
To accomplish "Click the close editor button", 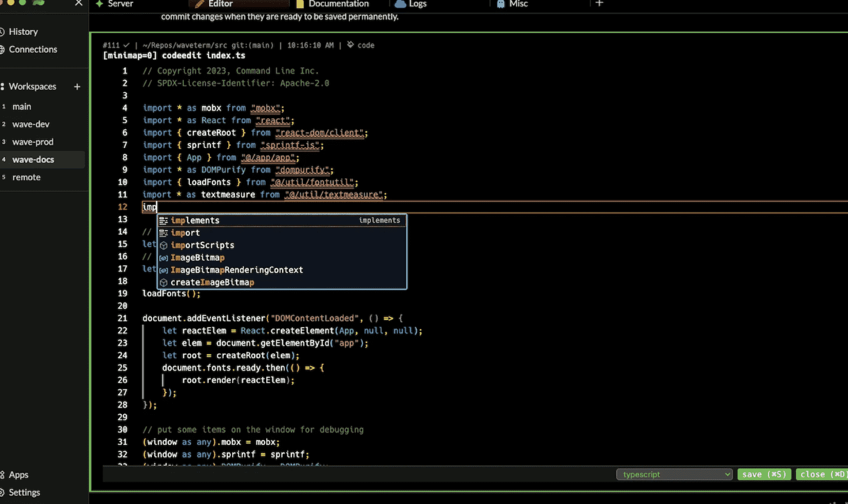I will coord(822,474).
